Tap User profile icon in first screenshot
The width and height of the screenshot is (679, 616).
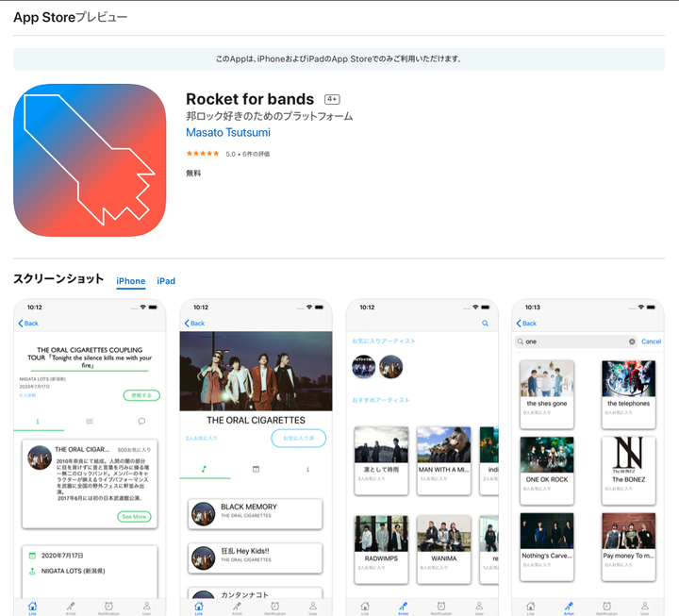point(147,608)
